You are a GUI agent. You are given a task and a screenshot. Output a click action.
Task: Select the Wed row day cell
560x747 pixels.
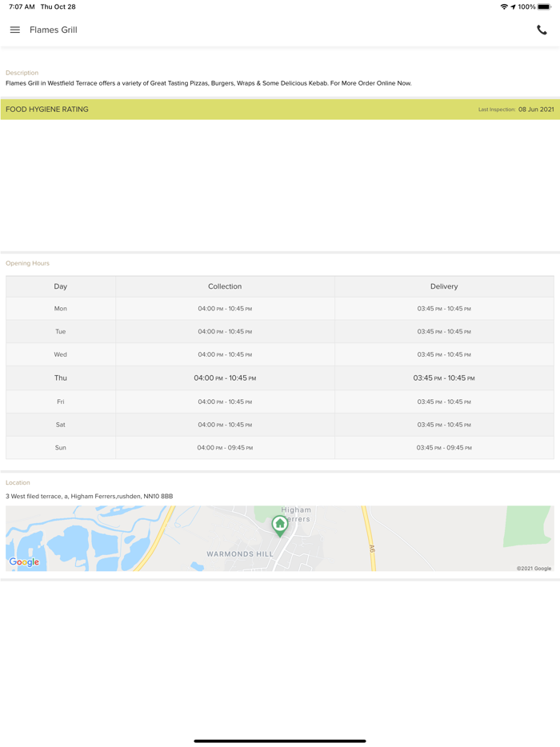(61, 354)
